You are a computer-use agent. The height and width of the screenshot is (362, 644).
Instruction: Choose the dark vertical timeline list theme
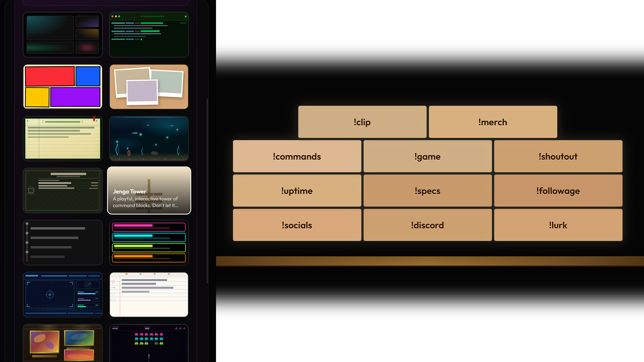coord(63,242)
